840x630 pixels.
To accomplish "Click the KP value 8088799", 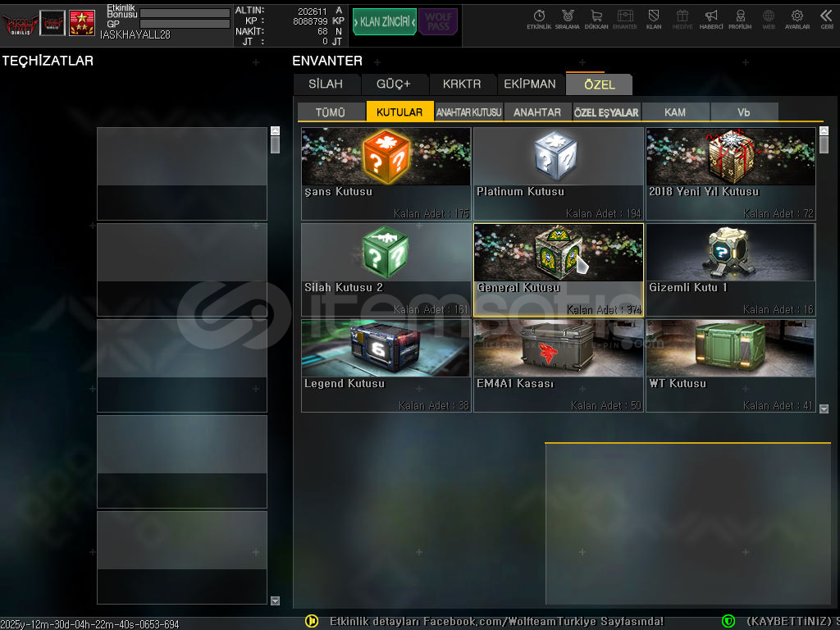I will [310, 21].
